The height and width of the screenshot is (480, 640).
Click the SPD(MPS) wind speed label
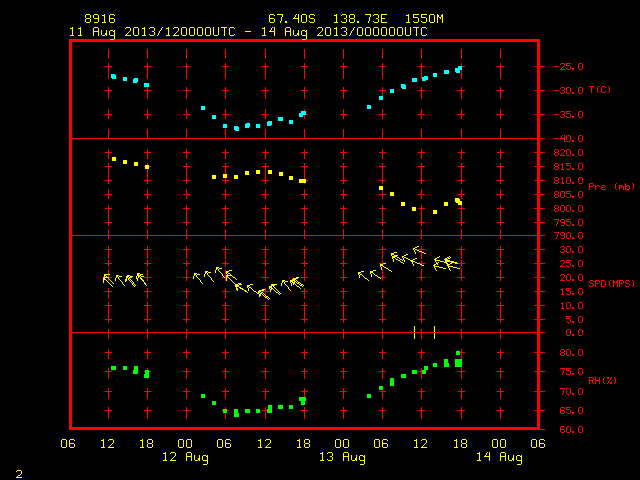pos(611,283)
